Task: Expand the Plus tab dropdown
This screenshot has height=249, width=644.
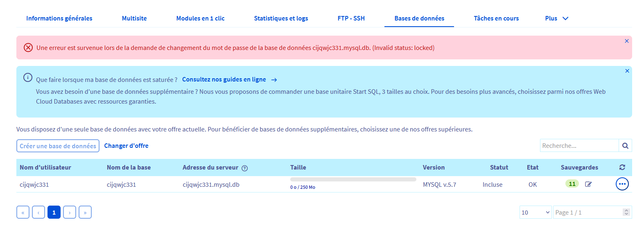Action: click(x=556, y=18)
